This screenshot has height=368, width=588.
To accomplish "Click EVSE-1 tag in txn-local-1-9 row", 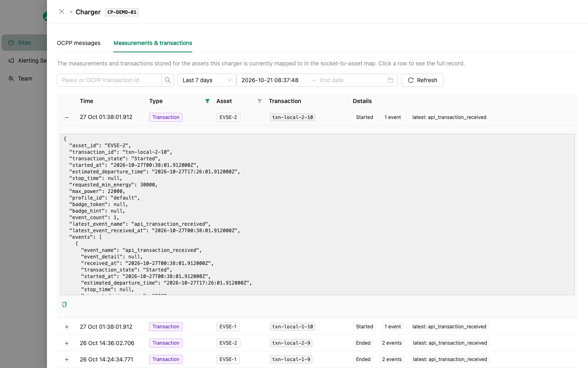I will 228,359.
